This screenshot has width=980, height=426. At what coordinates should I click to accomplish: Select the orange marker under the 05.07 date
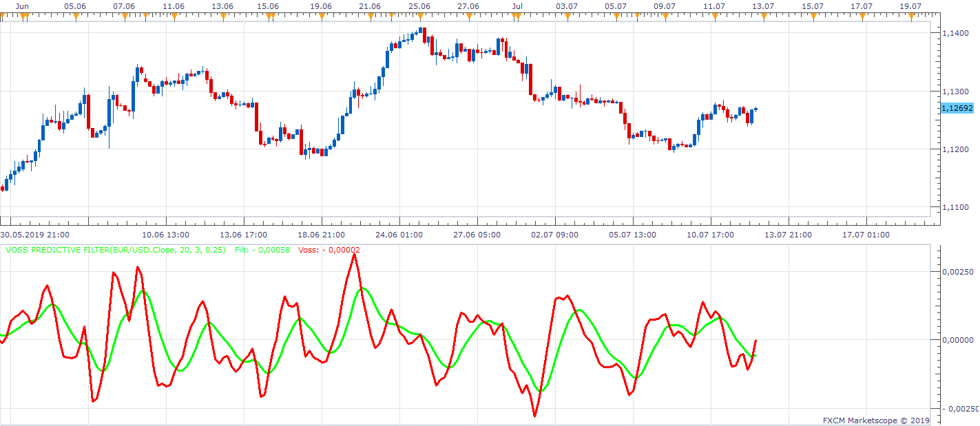pos(616,16)
